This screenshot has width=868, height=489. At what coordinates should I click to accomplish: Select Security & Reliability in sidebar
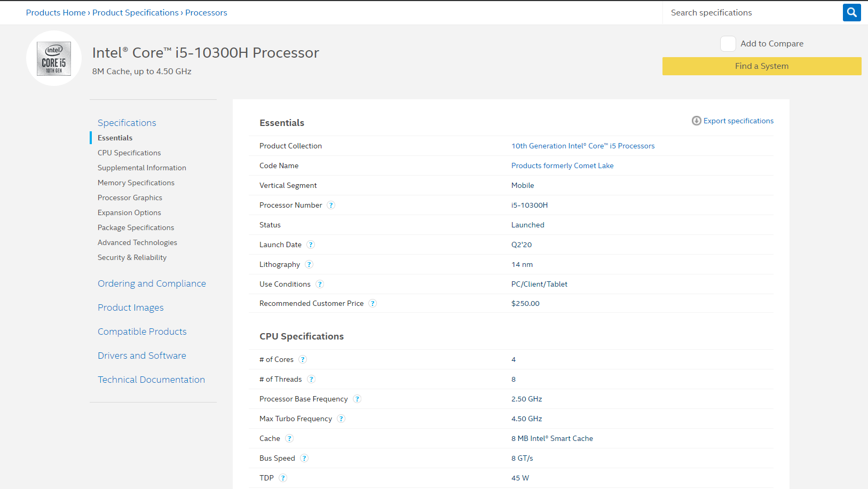(132, 257)
